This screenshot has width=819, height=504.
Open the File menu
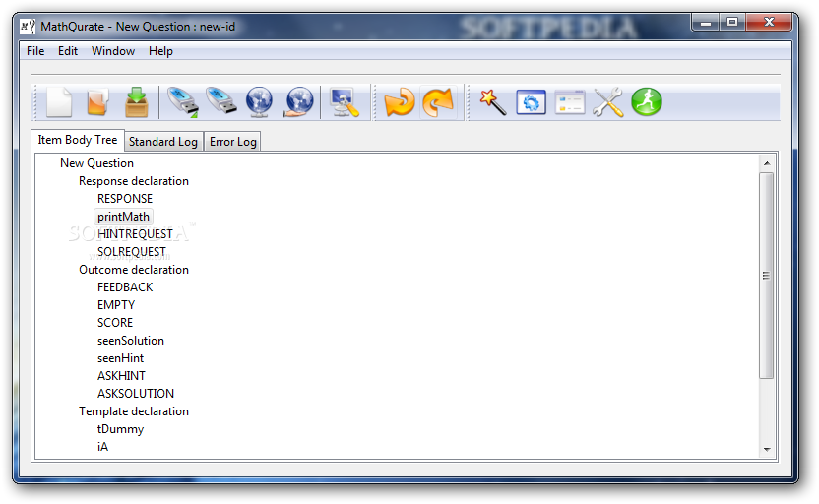click(x=35, y=51)
